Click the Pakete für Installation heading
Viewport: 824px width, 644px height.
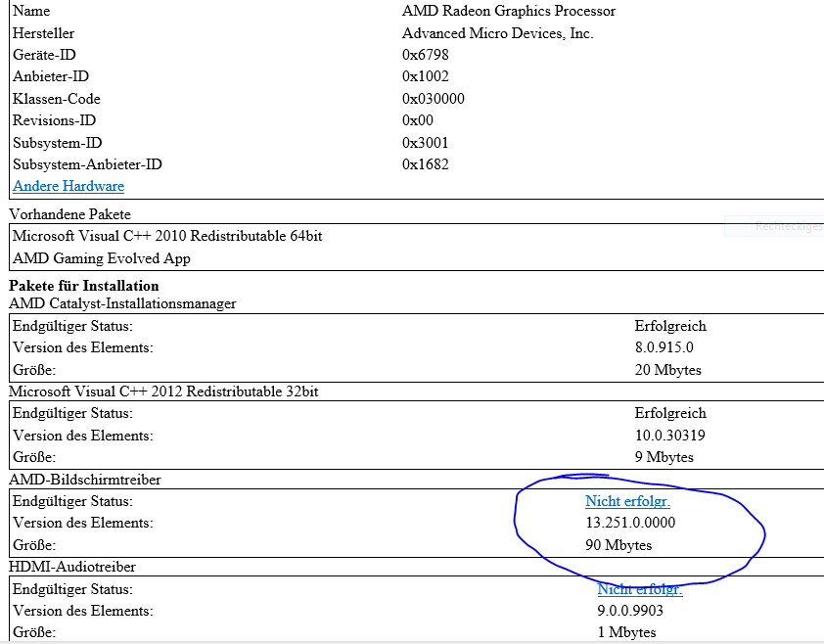pos(83,286)
